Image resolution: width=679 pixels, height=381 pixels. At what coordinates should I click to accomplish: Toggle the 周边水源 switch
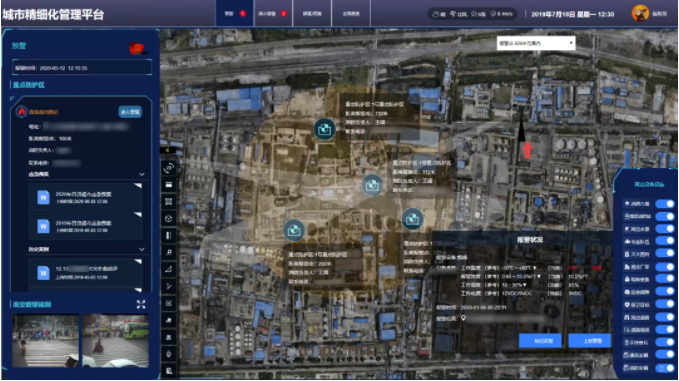point(665,228)
